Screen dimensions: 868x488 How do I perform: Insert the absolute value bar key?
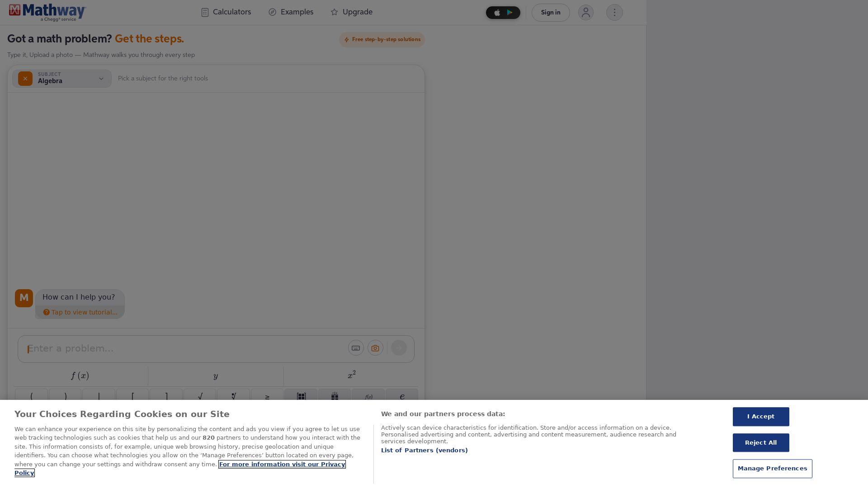click(x=99, y=394)
